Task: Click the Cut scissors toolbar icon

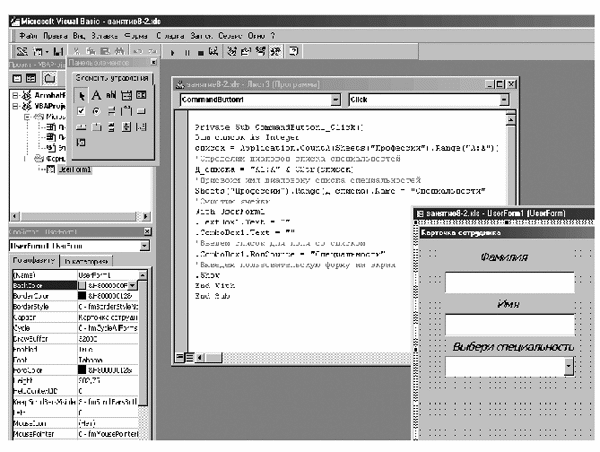Action: 77,51
